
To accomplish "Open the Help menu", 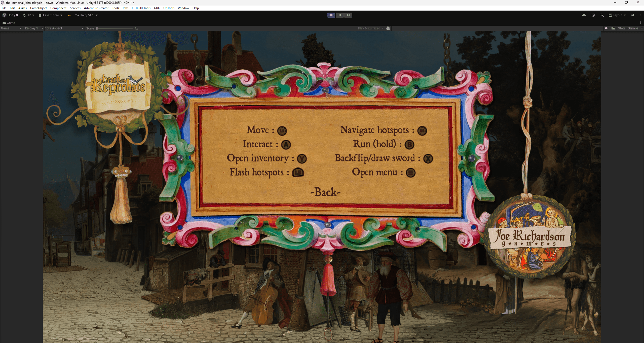I will point(196,8).
